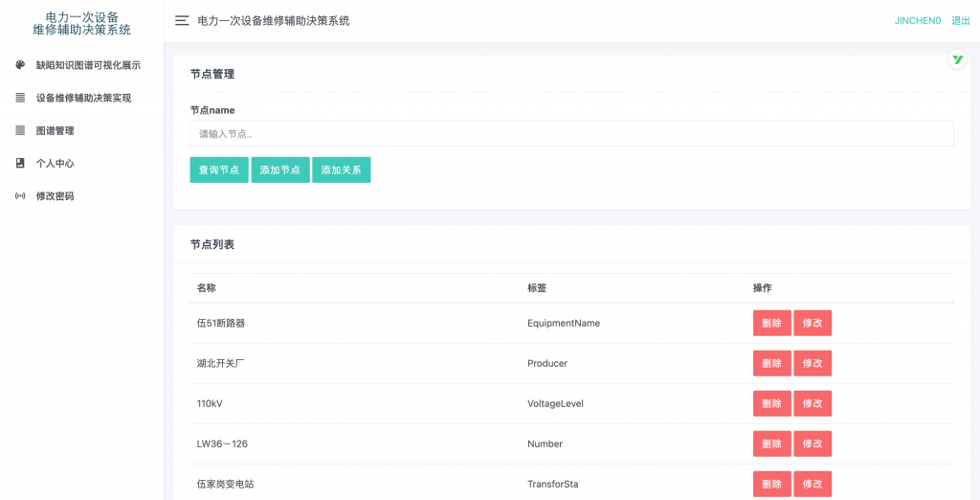Click 修改 for the LW36-126 node
Screen dimensions: 980x500
(x=812, y=443)
